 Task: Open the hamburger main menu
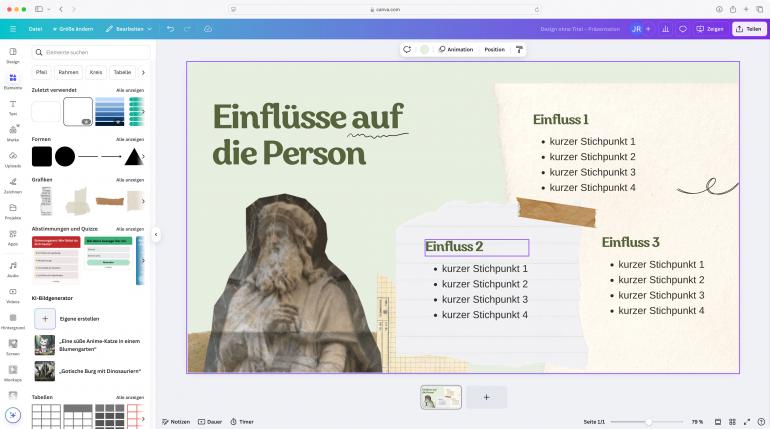13,29
